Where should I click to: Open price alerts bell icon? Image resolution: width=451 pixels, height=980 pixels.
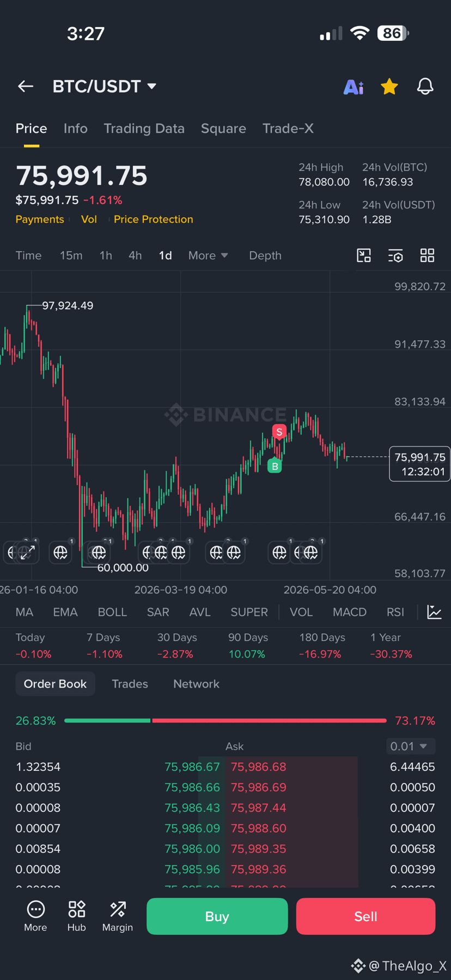(x=425, y=86)
